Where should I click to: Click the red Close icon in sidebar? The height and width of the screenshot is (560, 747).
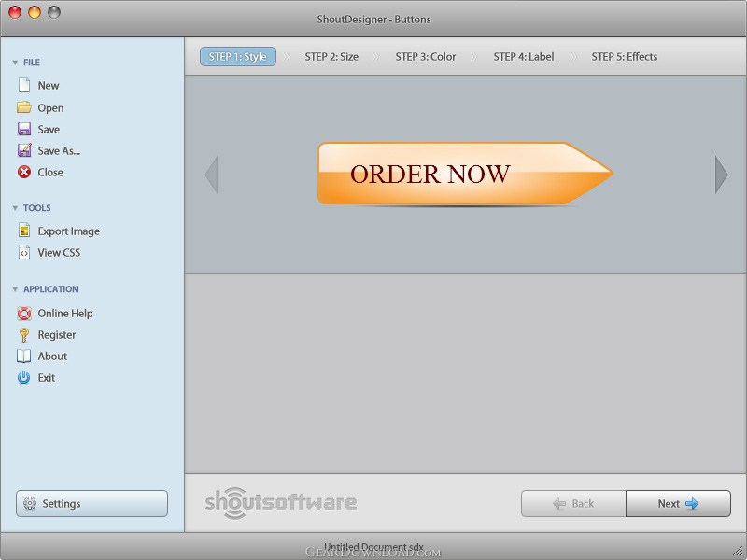pyautogui.click(x=24, y=172)
